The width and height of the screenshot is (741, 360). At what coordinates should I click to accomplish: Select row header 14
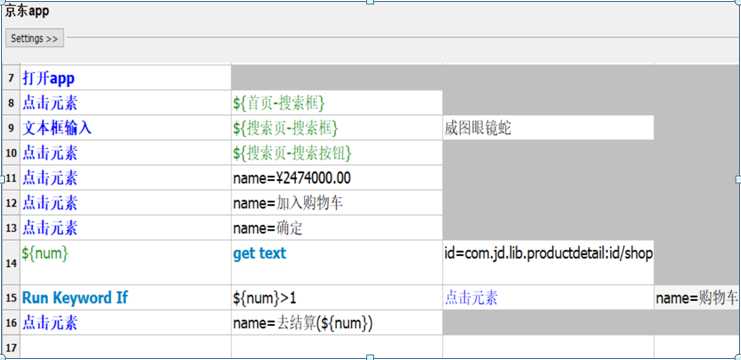click(x=10, y=263)
